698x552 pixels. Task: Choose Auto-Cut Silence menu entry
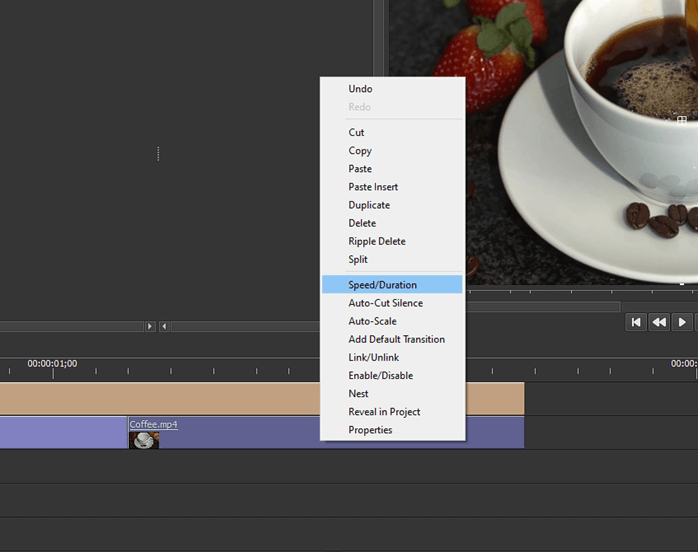[x=392, y=303]
